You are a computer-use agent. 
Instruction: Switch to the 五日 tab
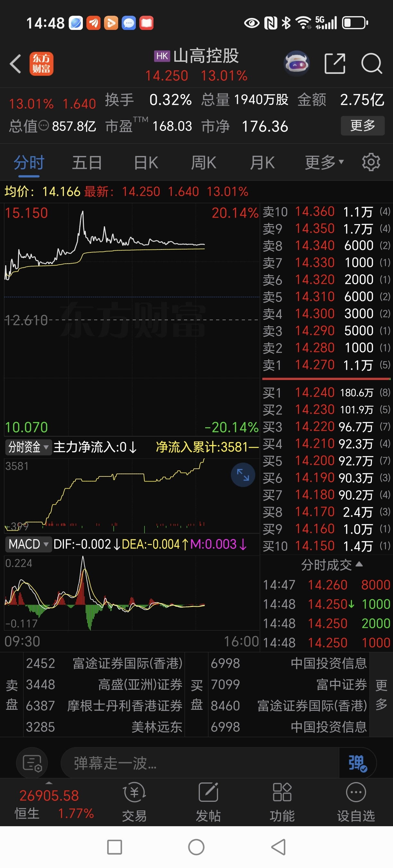(87, 162)
